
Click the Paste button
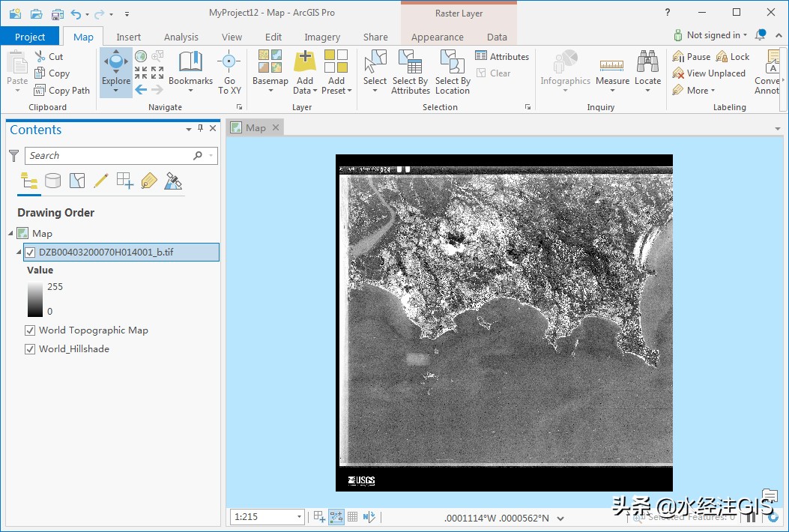point(17,72)
